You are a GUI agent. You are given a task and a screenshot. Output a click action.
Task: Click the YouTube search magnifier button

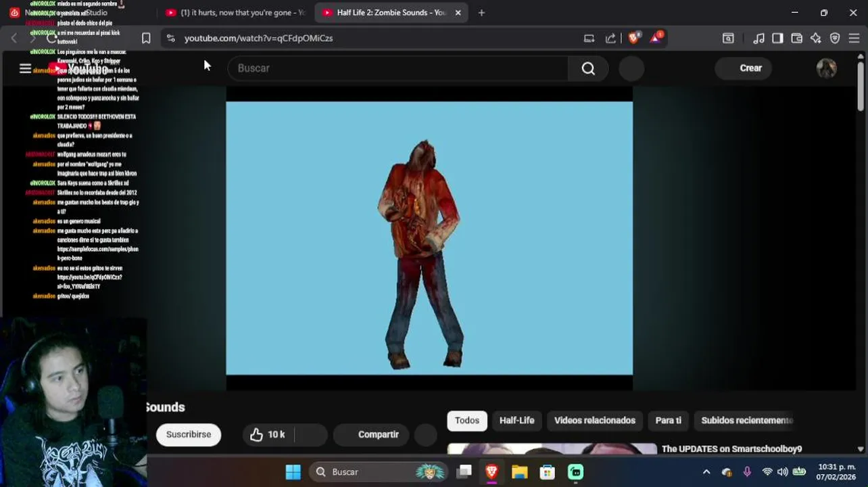[588, 68]
